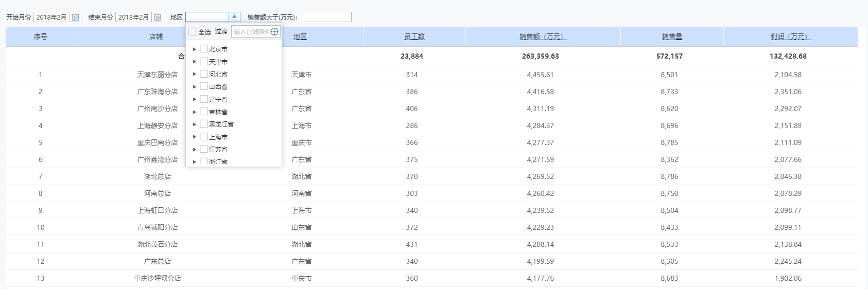Click the 开始月份 date field

52,17
